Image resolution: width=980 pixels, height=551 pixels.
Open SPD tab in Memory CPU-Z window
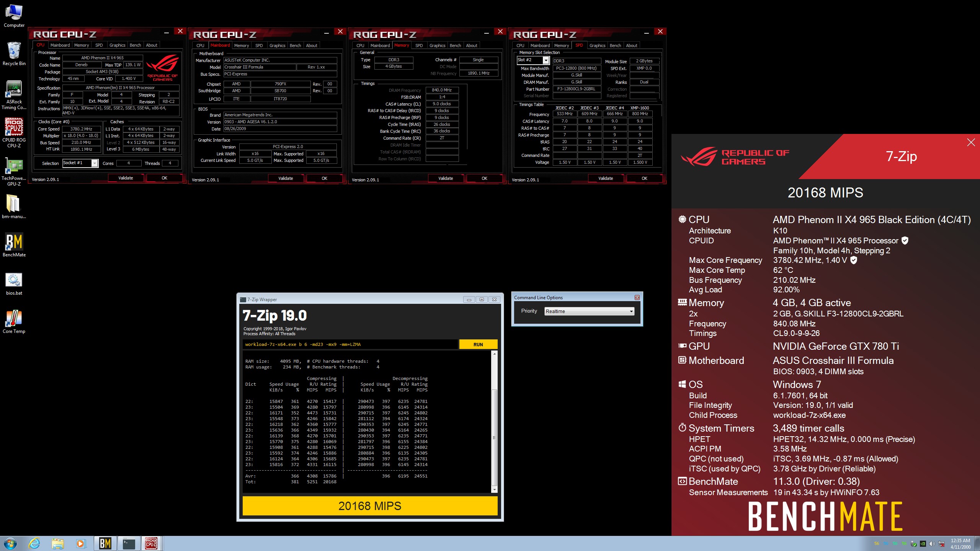pos(419,46)
